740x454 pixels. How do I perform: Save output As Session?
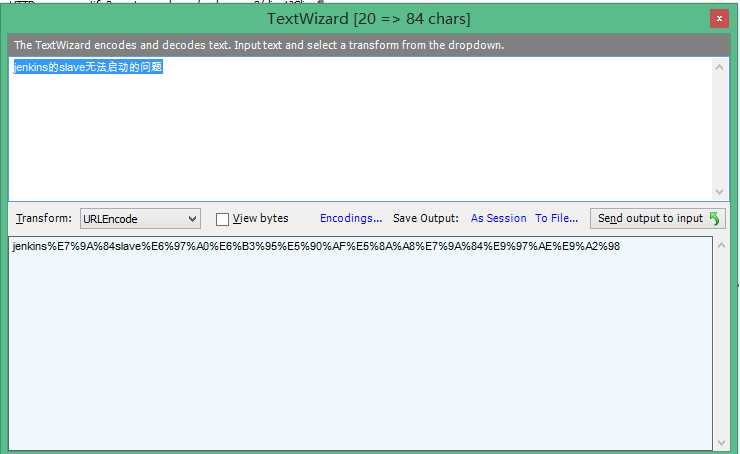pos(498,218)
